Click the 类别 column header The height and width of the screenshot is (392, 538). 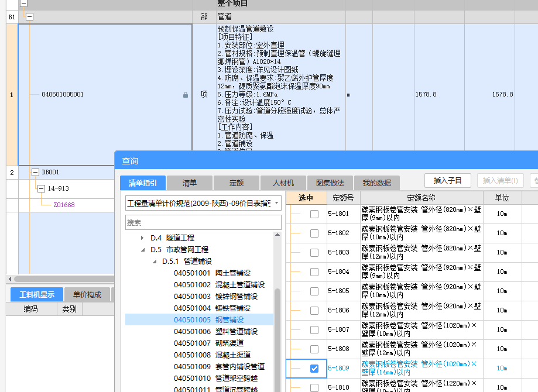(x=69, y=309)
